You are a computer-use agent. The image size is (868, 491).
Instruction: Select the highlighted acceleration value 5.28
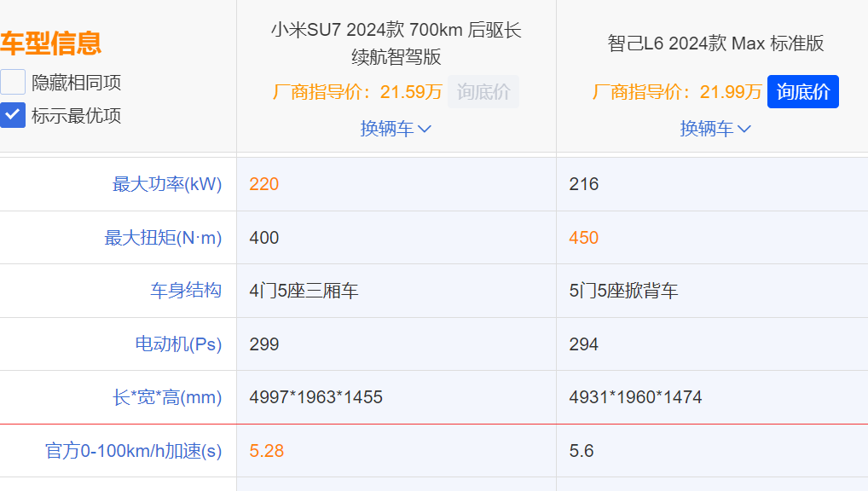(266, 451)
